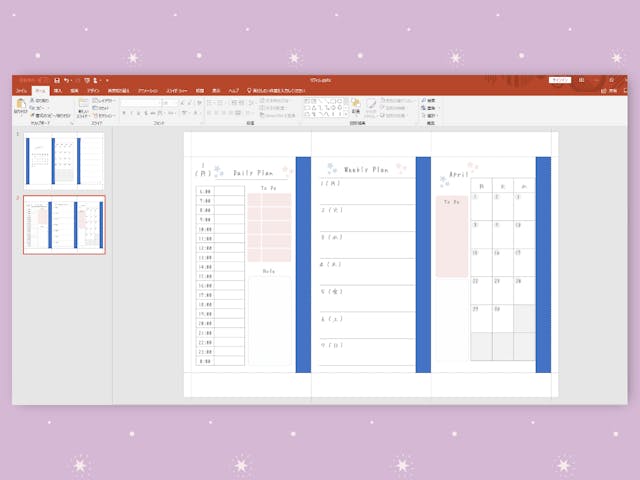Click the Quick Styles icon in the ribbon

(371, 106)
